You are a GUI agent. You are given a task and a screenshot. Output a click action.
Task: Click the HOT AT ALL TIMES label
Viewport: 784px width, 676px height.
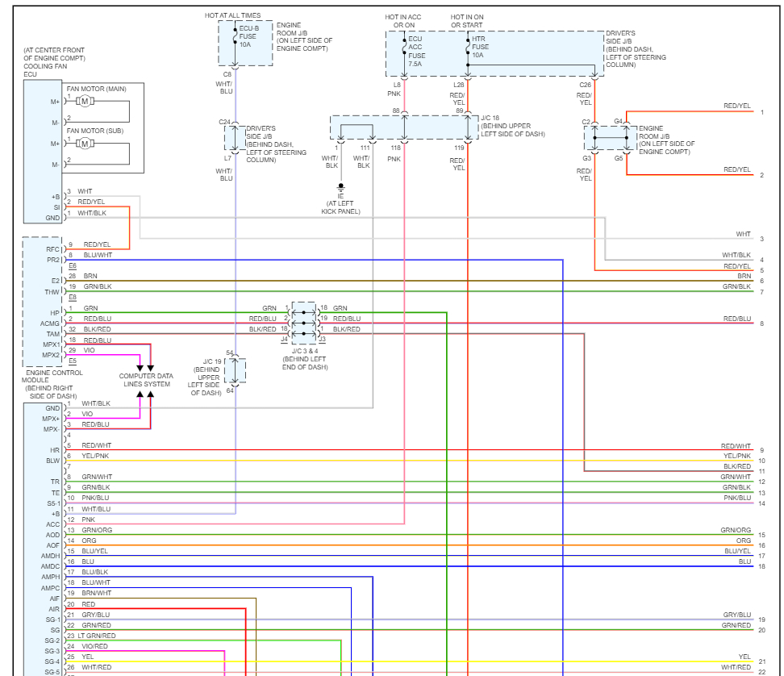232,15
